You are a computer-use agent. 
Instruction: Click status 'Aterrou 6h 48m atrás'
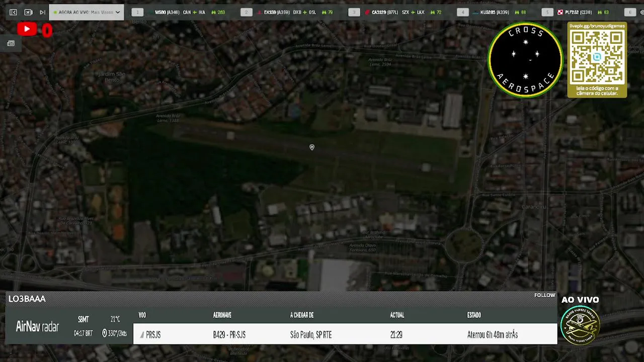click(493, 335)
